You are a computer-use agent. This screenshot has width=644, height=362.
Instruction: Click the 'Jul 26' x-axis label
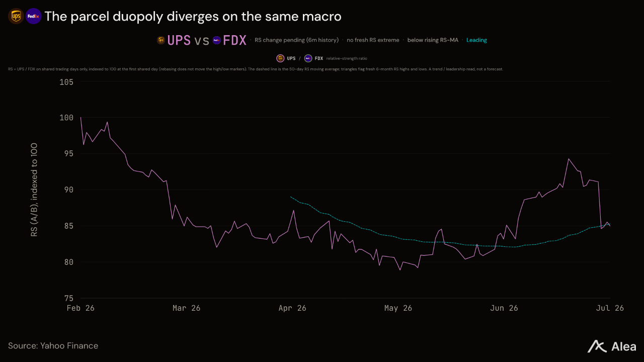(x=610, y=308)
